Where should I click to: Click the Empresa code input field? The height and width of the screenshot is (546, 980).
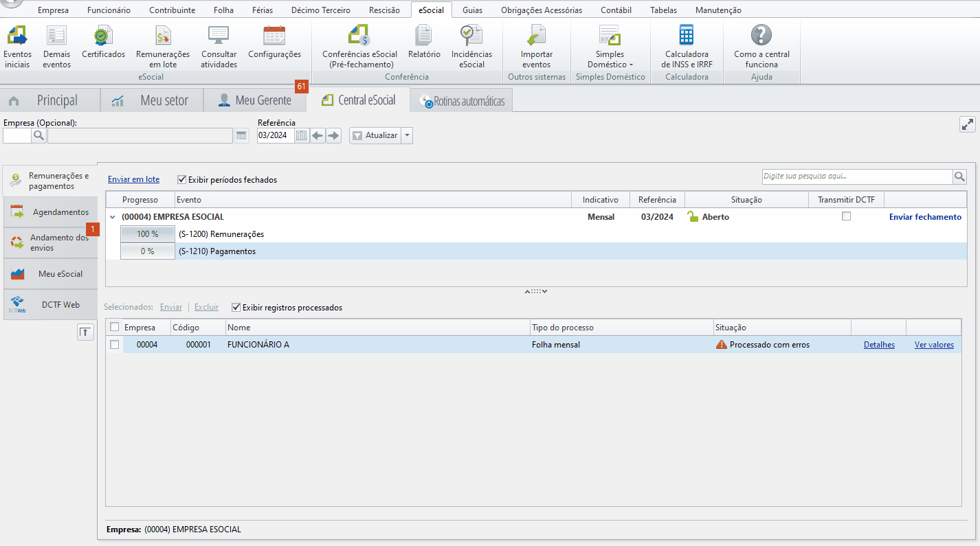click(17, 136)
